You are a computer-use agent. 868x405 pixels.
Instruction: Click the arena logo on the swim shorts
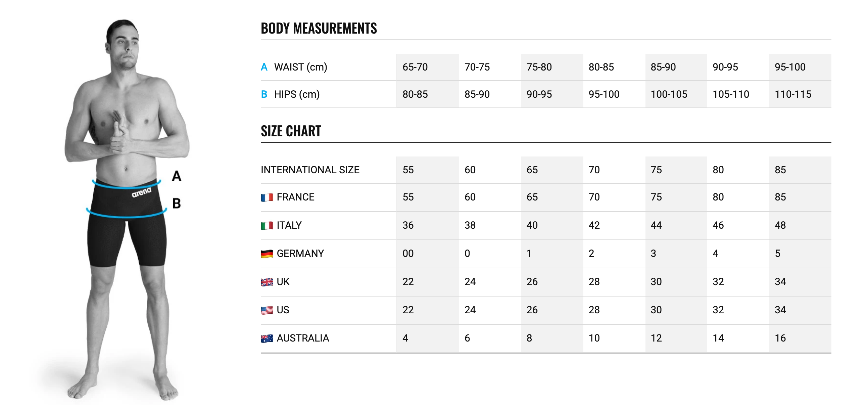(x=141, y=192)
